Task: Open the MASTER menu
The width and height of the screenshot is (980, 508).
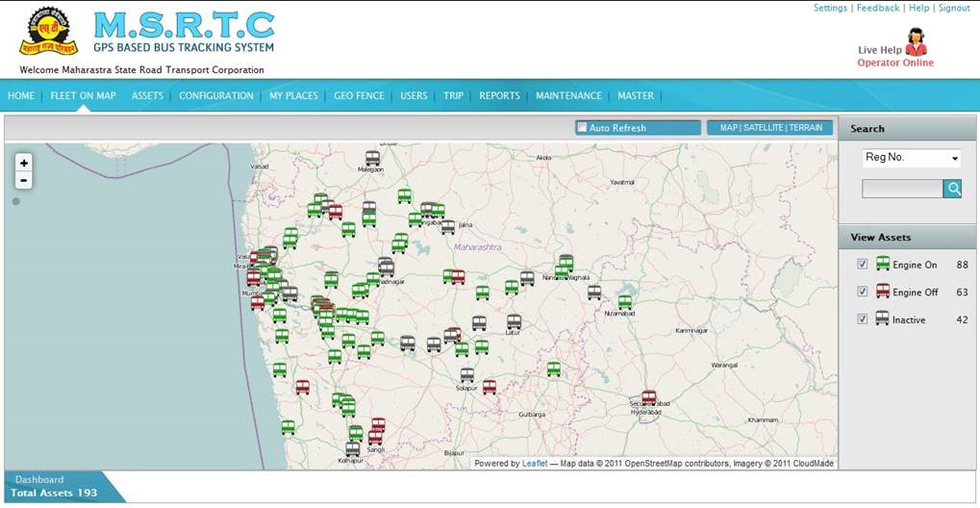Action: coord(636,95)
